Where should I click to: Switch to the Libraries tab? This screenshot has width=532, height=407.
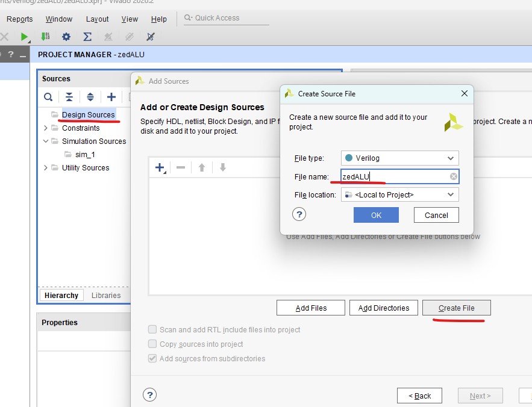[x=106, y=295]
